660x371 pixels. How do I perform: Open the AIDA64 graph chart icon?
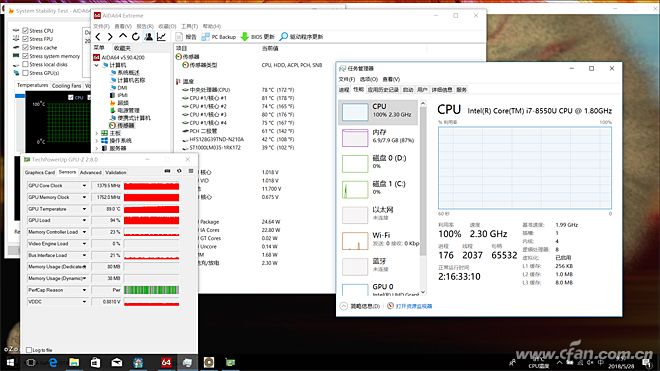(161, 37)
